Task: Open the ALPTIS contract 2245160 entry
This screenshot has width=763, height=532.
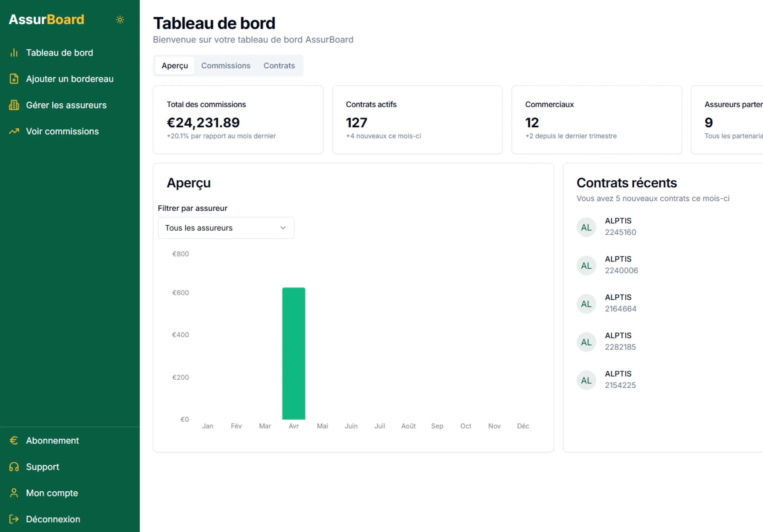Action: [x=620, y=227]
